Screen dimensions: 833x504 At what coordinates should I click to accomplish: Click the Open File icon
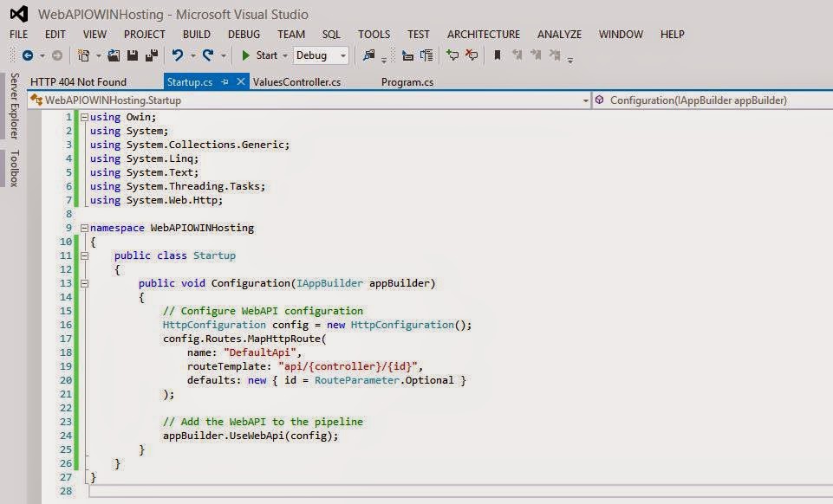coord(114,55)
